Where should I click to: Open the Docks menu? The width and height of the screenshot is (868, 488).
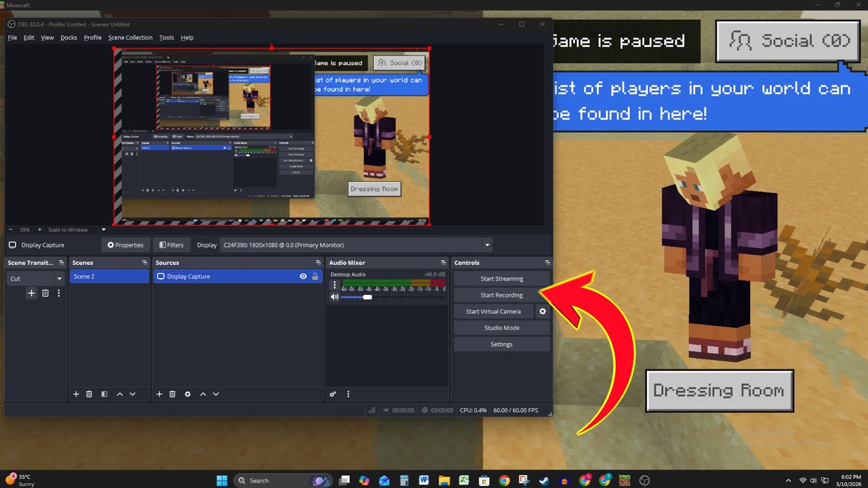point(68,38)
